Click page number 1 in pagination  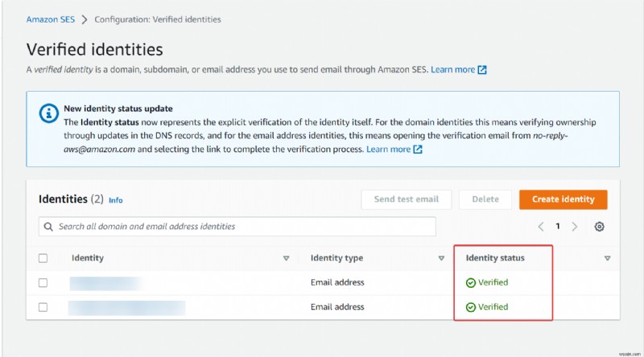click(x=558, y=226)
